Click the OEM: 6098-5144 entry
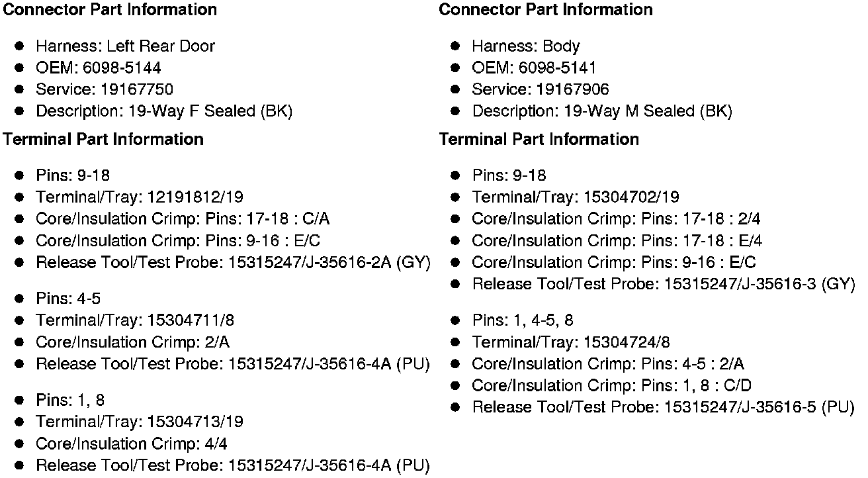Image resolution: width=868 pixels, height=478 pixels. [98, 68]
